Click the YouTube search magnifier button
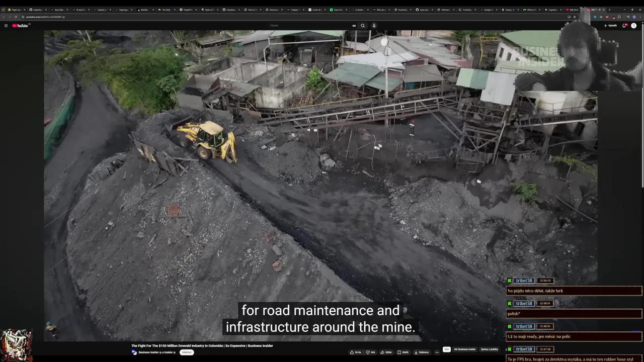The image size is (644, 362). (363, 26)
